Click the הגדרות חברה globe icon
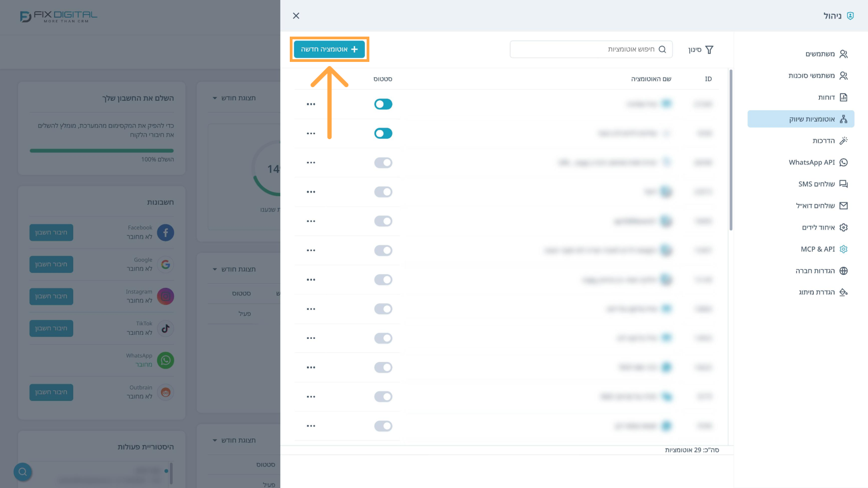Screen dimensions: 868x488 pos(843,271)
